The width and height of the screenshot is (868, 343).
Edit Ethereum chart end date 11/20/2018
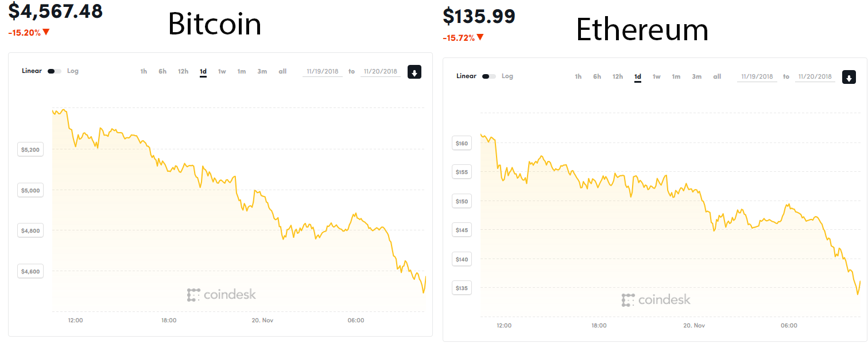(x=815, y=77)
